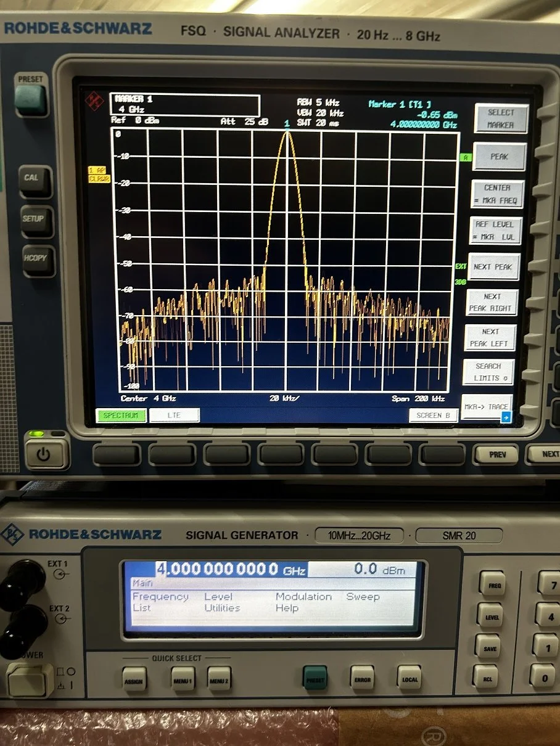This screenshot has height=746, width=560.
Task: Push the RCL key on the generator
Action: [x=485, y=678]
